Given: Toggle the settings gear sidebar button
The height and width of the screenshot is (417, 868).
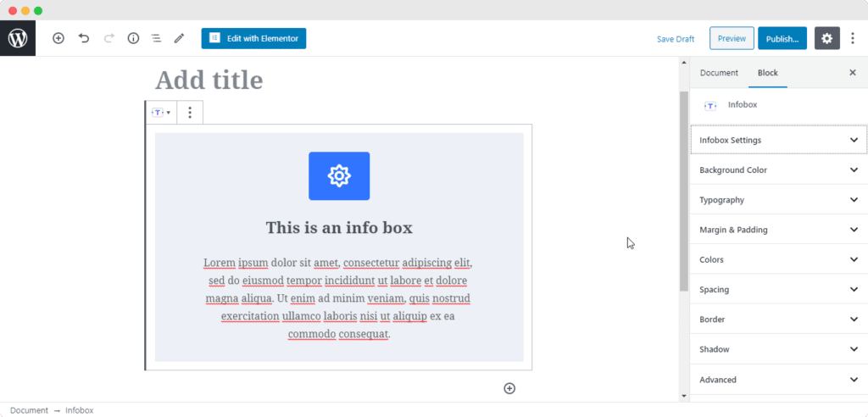Looking at the screenshot, I should (x=827, y=38).
